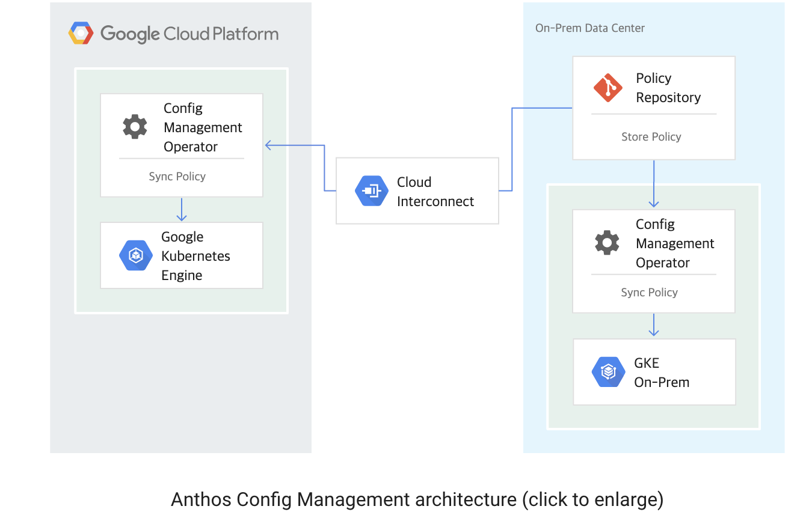Click 'Config Management Operator' label in GCP box

click(203, 127)
